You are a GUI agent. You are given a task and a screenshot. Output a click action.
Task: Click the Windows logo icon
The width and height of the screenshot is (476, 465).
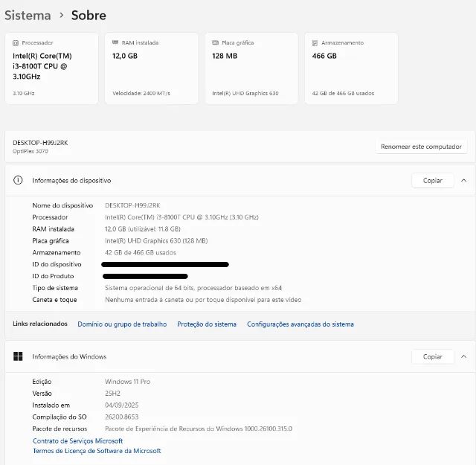(x=18, y=356)
